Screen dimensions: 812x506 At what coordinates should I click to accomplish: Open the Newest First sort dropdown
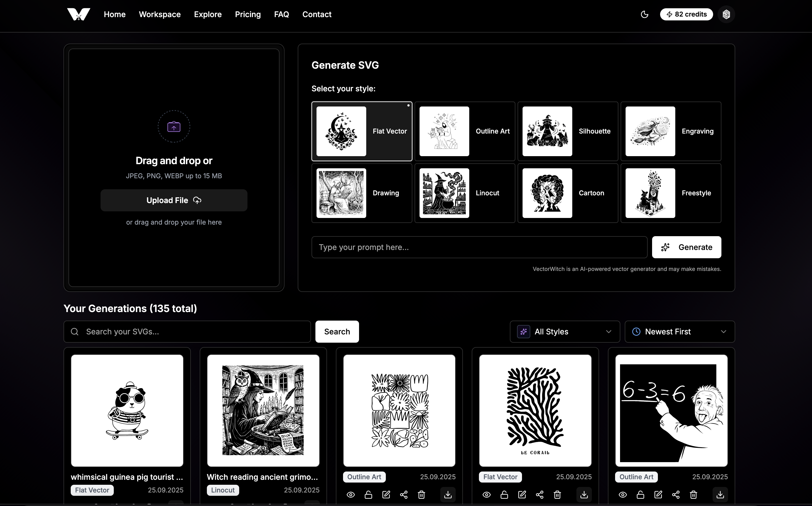pos(679,332)
